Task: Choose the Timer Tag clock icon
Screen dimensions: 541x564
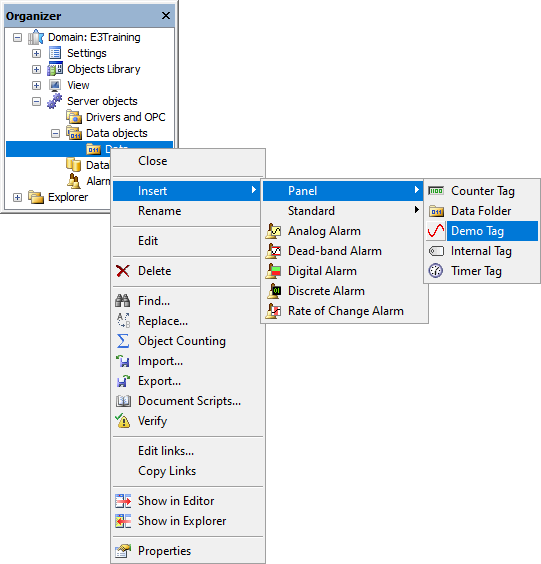Action: pos(436,271)
